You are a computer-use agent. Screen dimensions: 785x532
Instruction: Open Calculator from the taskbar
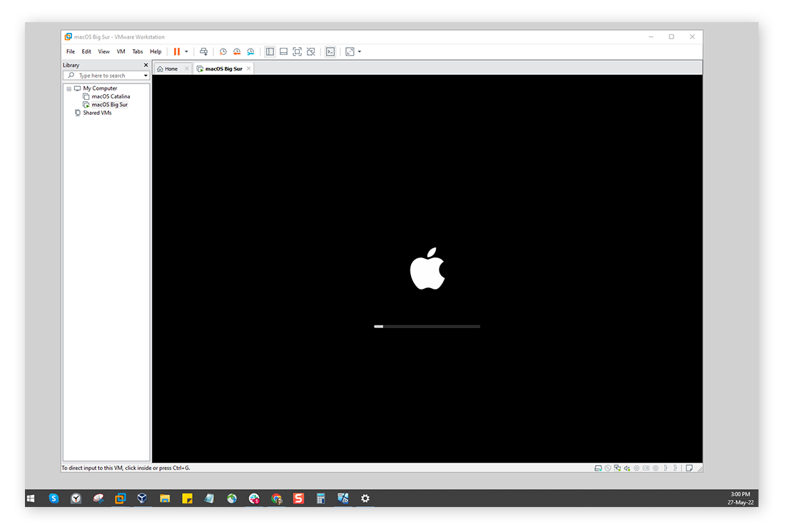321,498
